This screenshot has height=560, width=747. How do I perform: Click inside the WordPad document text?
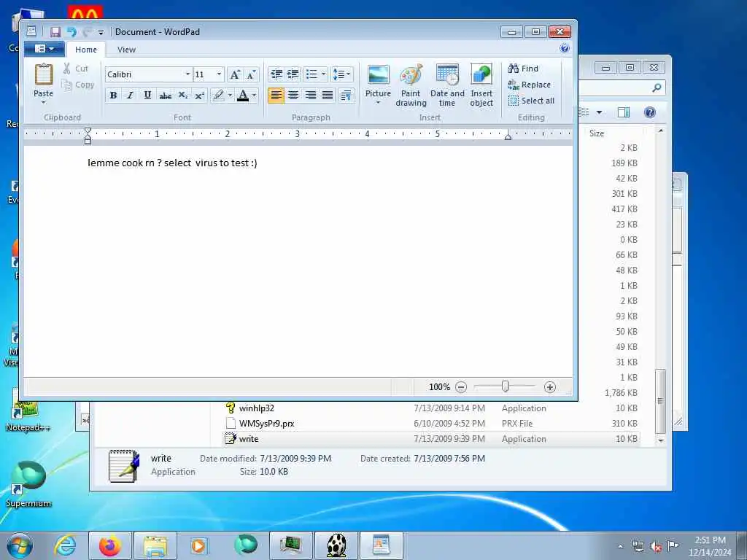click(172, 163)
